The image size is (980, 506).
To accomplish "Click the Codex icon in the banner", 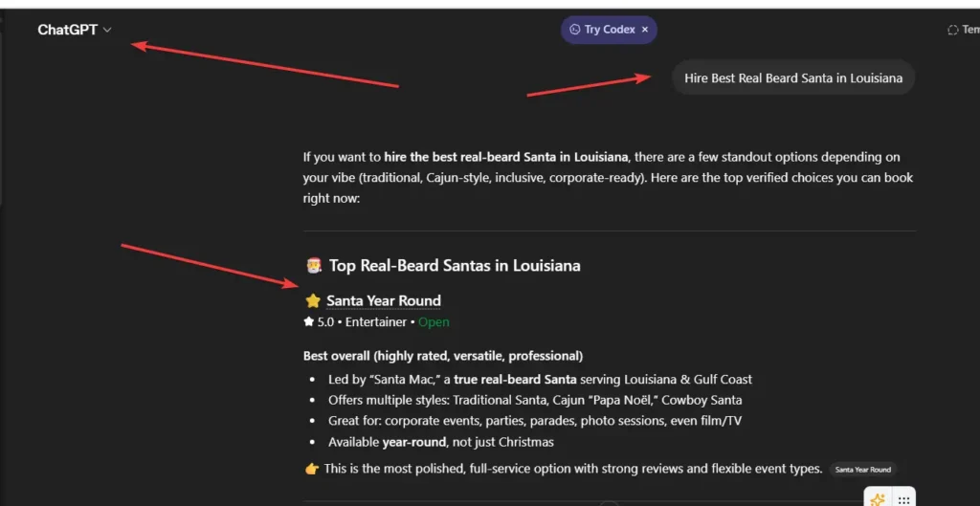I will click(x=575, y=30).
